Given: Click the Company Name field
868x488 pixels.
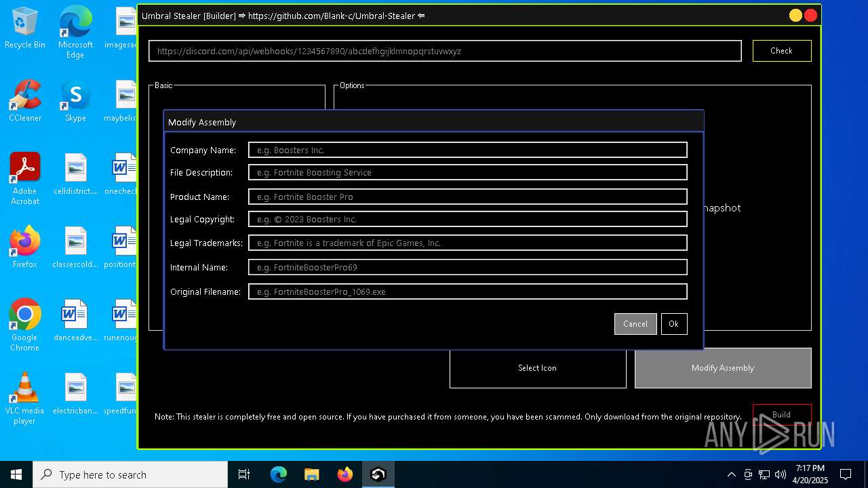Looking at the screenshot, I should click(x=468, y=150).
